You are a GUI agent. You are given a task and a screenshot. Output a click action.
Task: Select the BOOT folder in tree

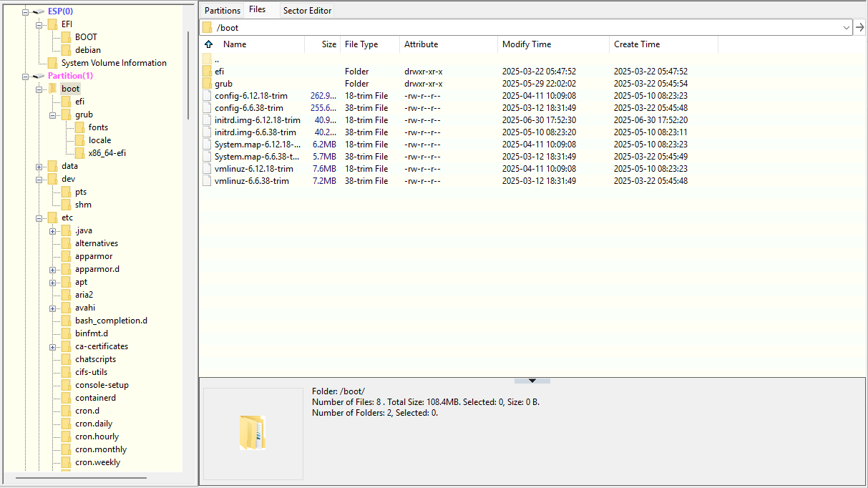[86, 37]
